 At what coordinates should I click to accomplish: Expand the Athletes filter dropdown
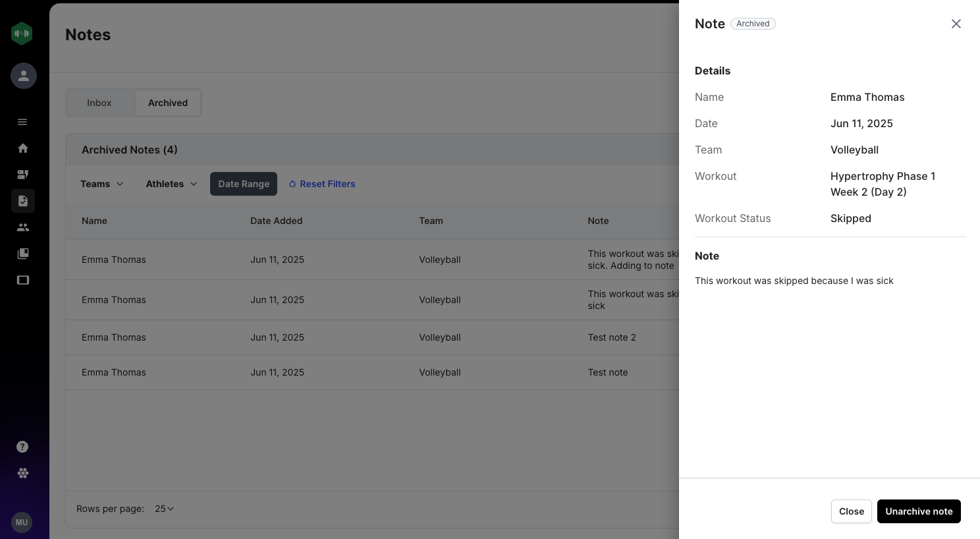pos(171,184)
